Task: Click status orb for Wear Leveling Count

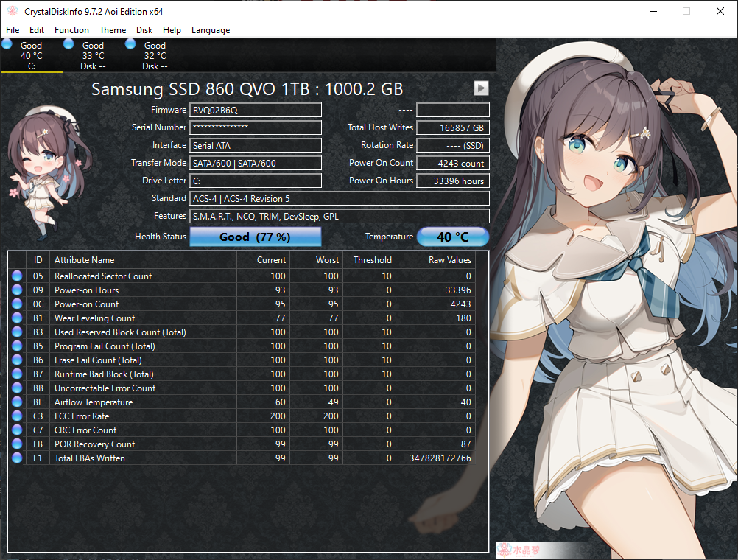Action: 17,318
